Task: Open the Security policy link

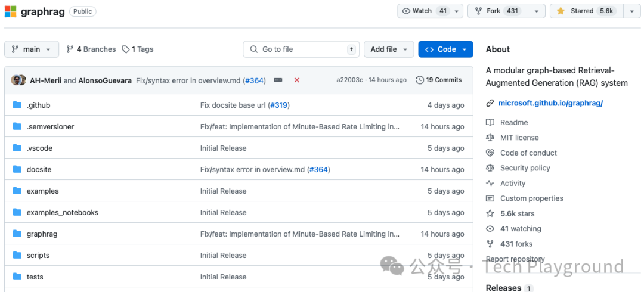Action: tap(525, 168)
